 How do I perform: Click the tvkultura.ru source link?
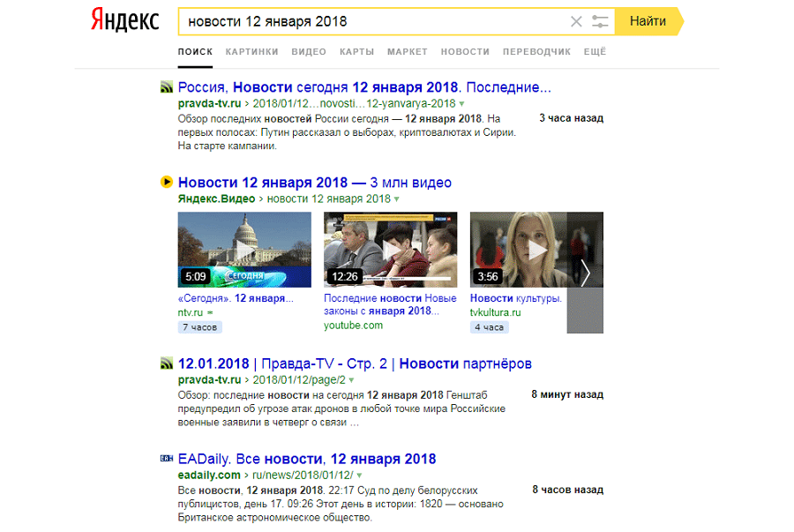click(495, 312)
